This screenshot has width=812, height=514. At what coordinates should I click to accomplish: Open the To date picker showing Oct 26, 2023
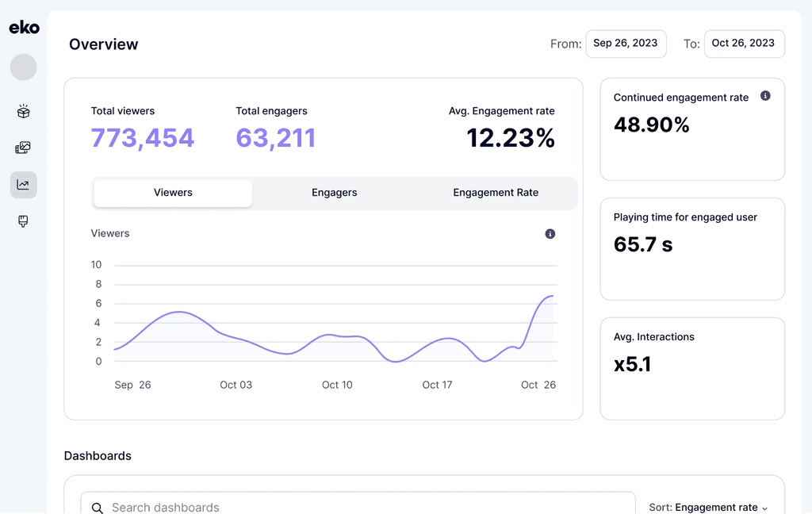tap(744, 44)
